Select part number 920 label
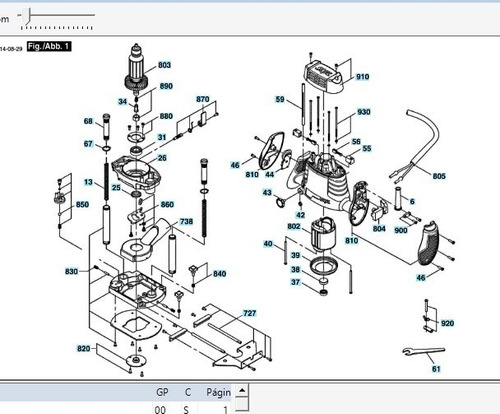The width and height of the screenshot is (500, 414). coord(447,323)
